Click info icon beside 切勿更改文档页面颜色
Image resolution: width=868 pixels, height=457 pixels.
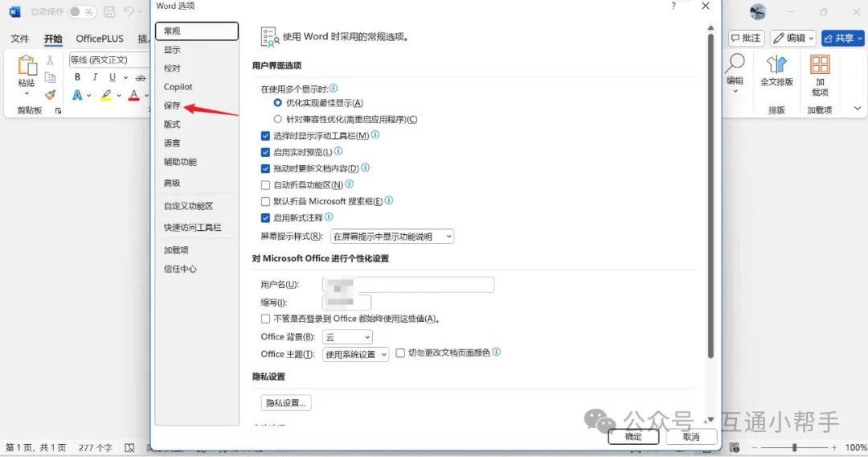497,352
